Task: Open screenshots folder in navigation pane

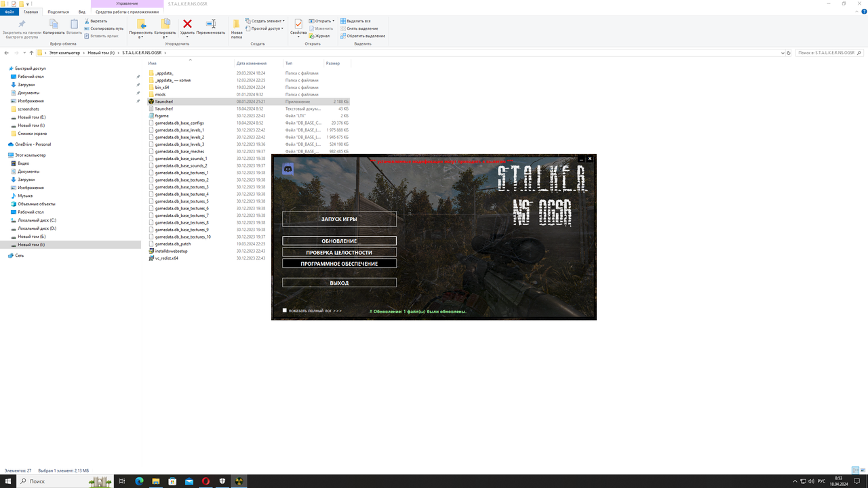Action: point(28,109)
